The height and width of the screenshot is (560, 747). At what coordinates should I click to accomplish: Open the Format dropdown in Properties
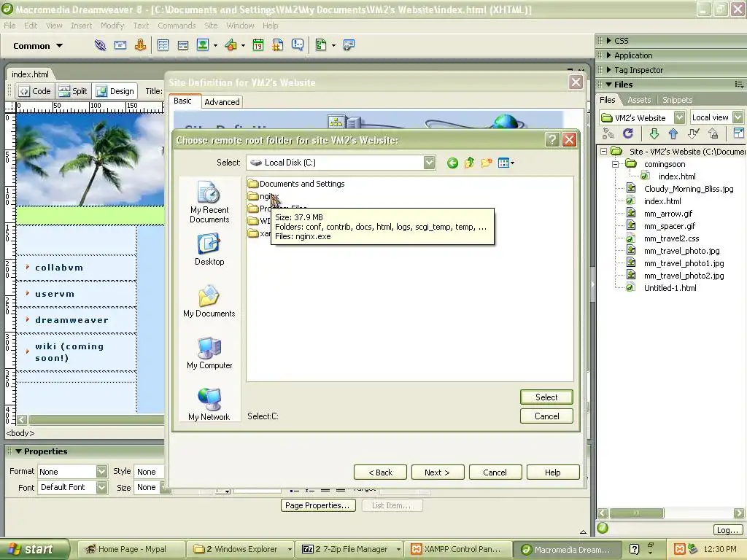coord(101,472)
